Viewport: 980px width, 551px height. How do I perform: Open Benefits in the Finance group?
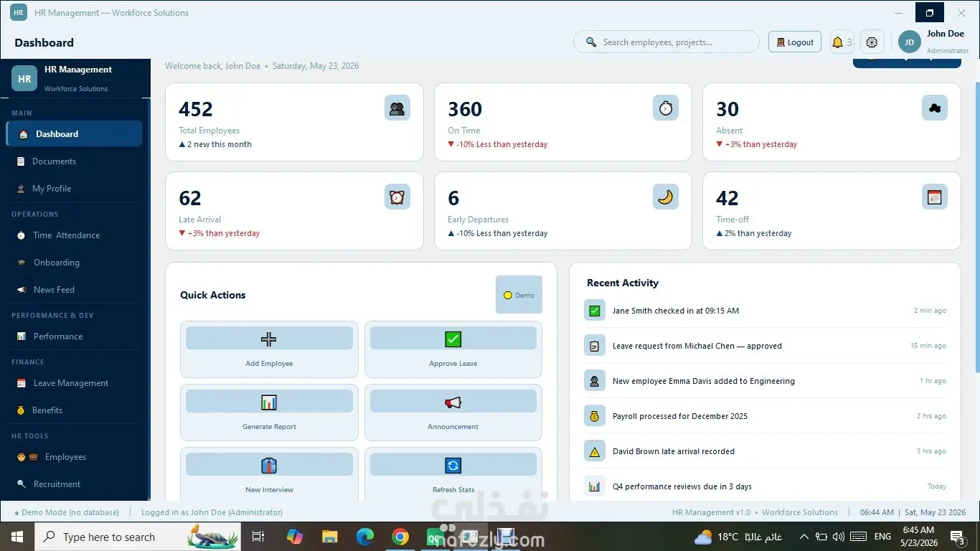(x=74, y=410)
